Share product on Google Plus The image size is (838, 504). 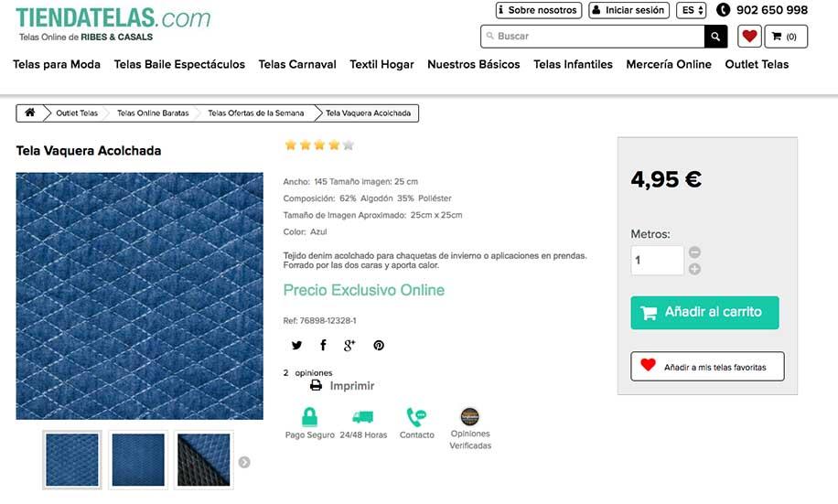pos(349,345)
